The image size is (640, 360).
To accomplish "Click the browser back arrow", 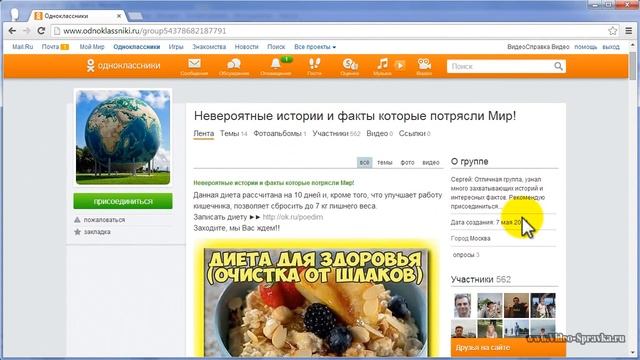I will pos(12,31).
